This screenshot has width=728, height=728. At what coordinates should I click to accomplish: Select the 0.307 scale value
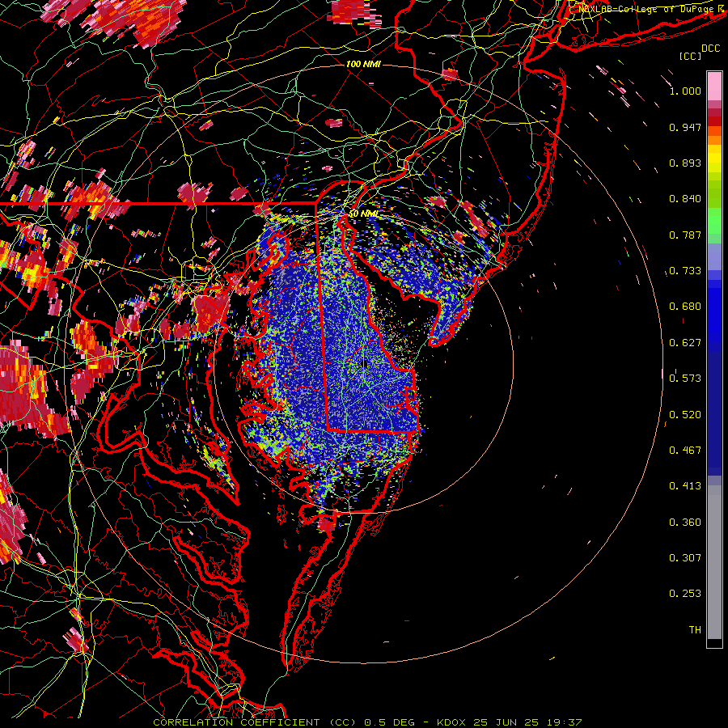point(685,558)
